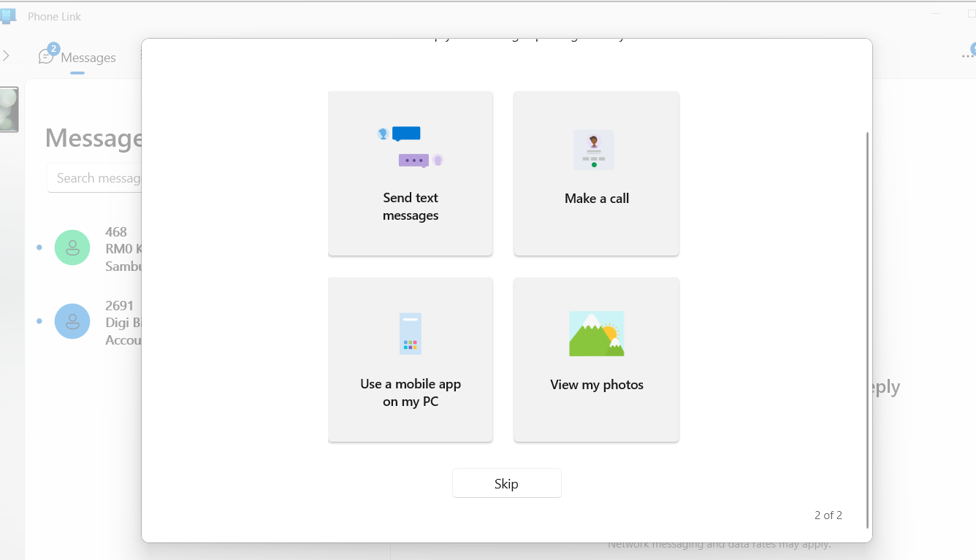Select "Use a mobile app on my PC" text
The width and height of the screenshot is (976, 560).
coord(410,393)
